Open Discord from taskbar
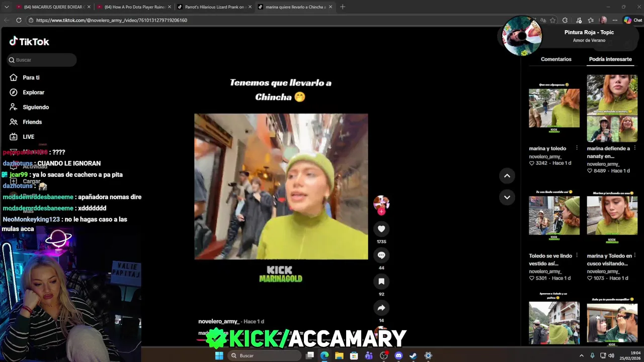Screen dimensions: 644x362 pos(398,355)
